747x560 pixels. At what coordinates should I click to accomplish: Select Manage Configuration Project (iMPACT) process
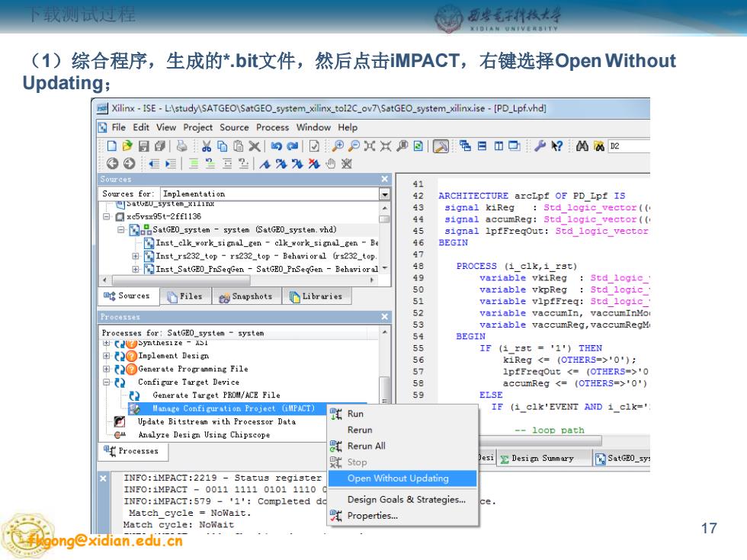point(233,408)
